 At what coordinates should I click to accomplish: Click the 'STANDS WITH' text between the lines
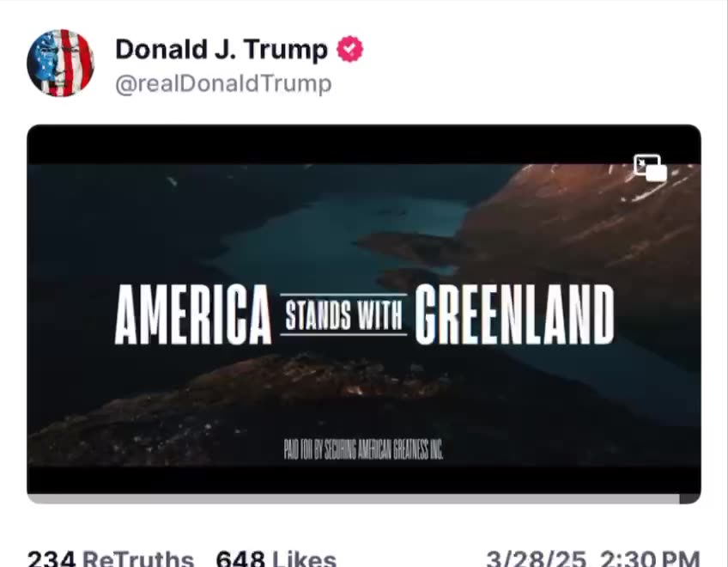tap(343, 315)
